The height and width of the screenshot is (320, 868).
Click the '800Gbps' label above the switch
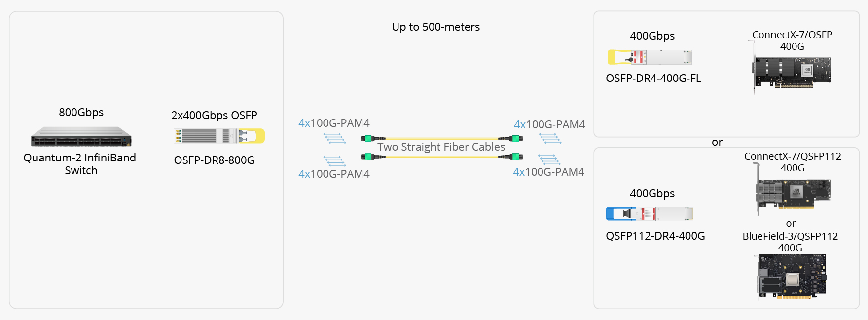81,113
